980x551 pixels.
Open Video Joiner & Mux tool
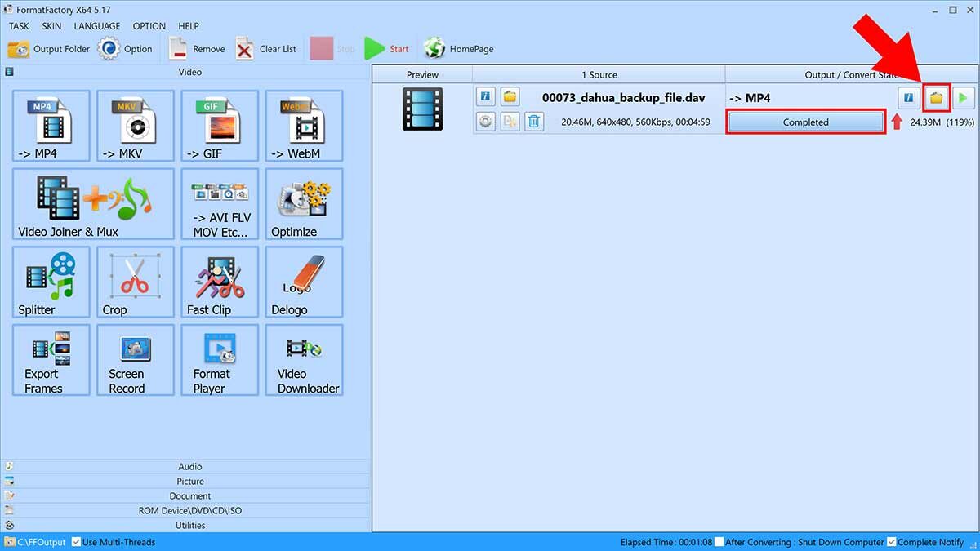pos(93,205)
